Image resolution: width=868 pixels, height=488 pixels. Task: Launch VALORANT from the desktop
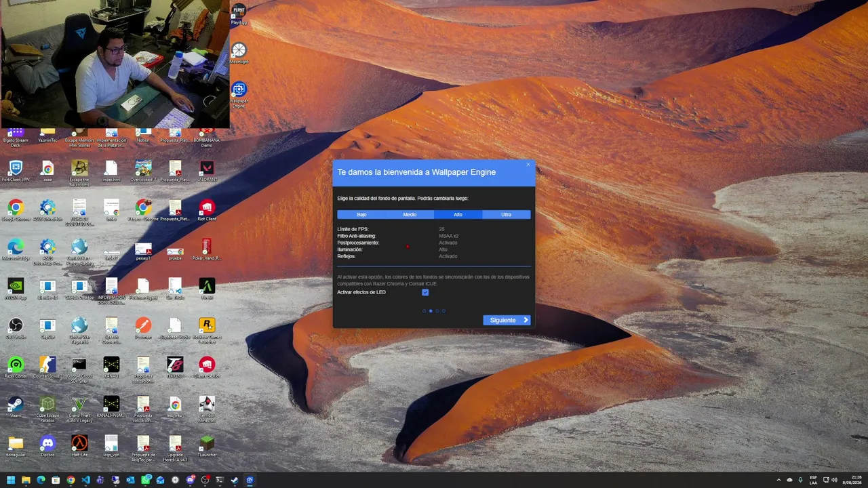coord(207,171)
